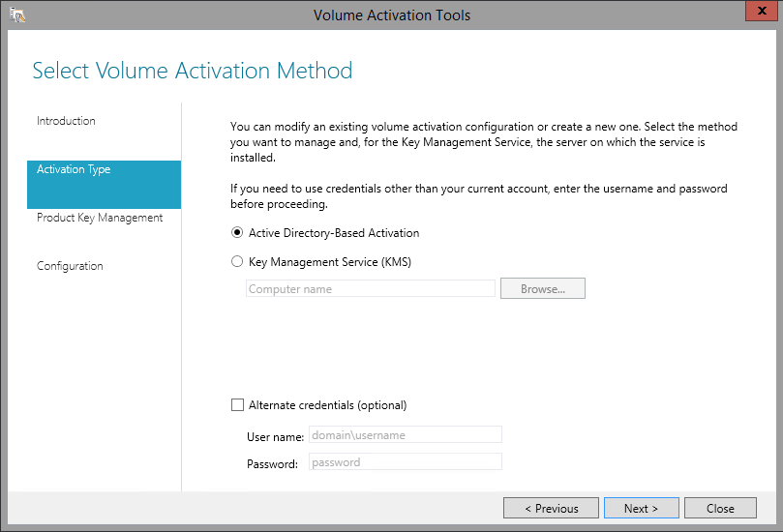Close the window with the red X
This screenshot has height=532, width=783.
pyautogui.click(x=762, y=11)
